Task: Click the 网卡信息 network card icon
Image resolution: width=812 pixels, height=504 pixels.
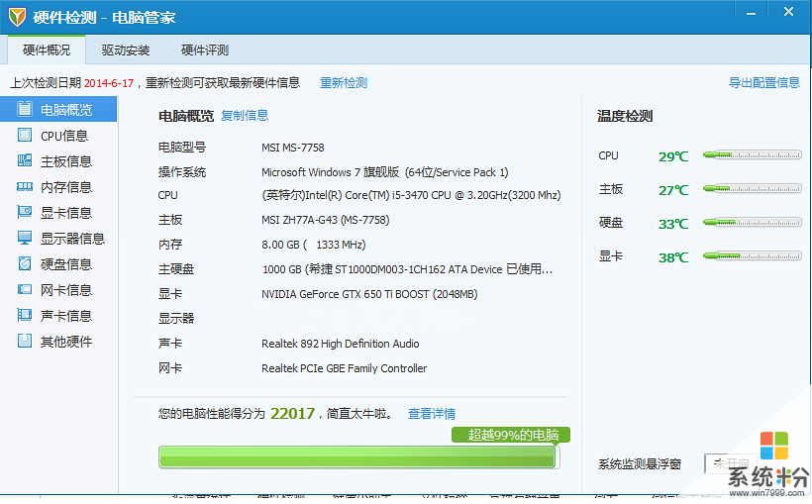Action: [24, 289]
